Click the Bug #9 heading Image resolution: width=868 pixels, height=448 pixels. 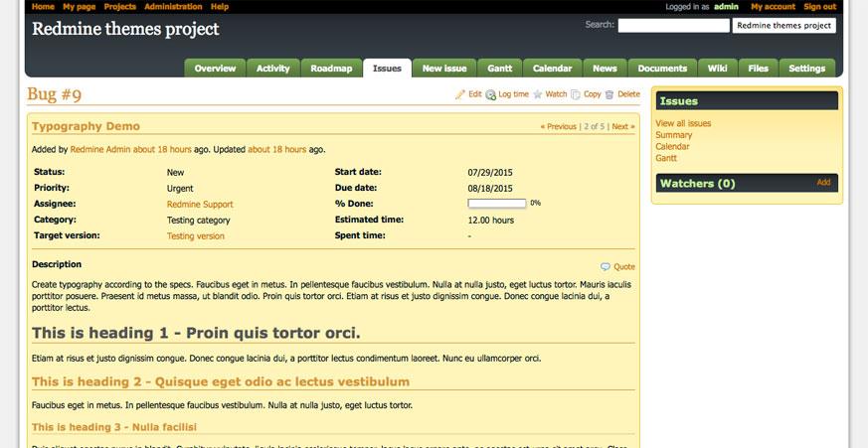tap(55, 94)
